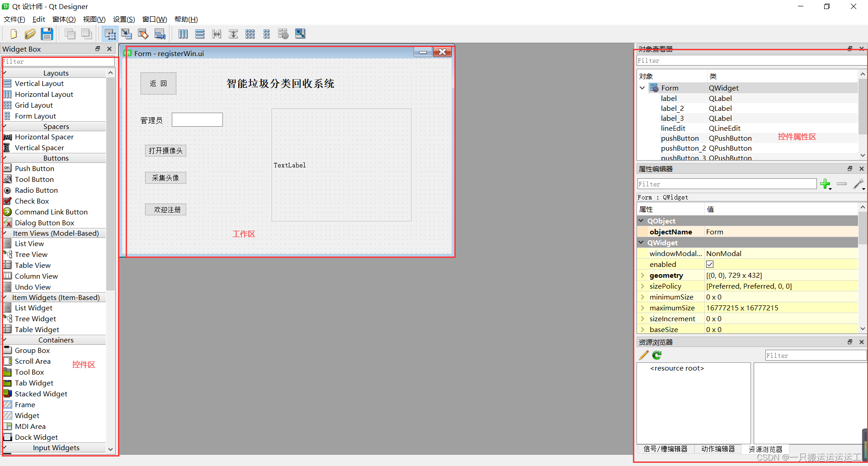
Task: Select lineEdit row in object inspector
Action: [x=747, y=128]
